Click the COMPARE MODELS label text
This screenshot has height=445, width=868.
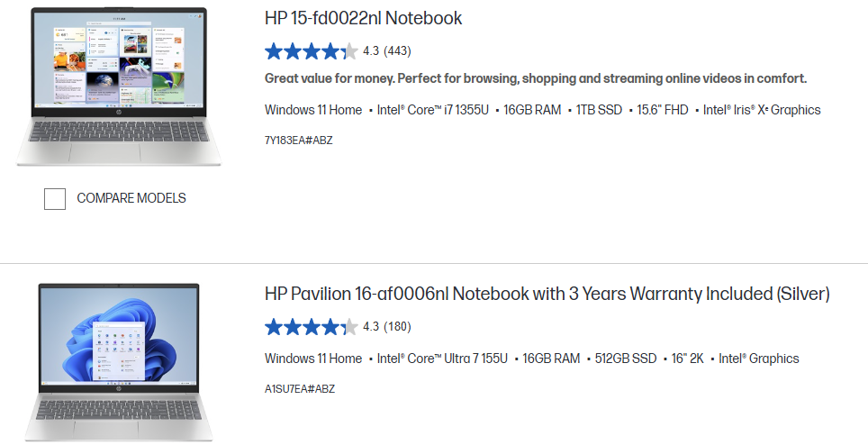coord(131,198)
